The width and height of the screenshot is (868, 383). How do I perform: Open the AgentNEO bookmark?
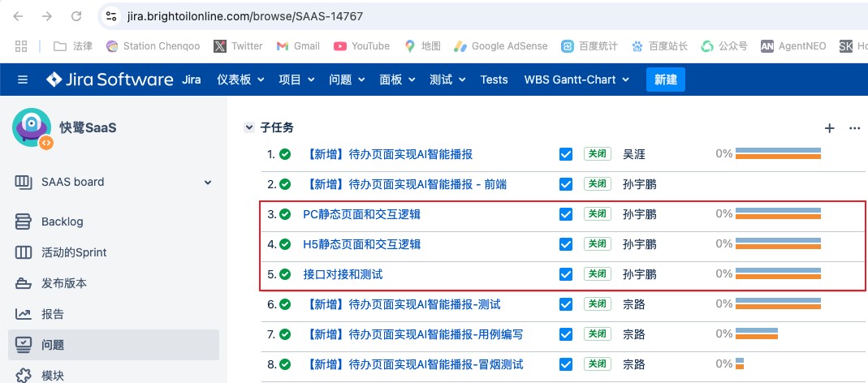click(793, 46)
